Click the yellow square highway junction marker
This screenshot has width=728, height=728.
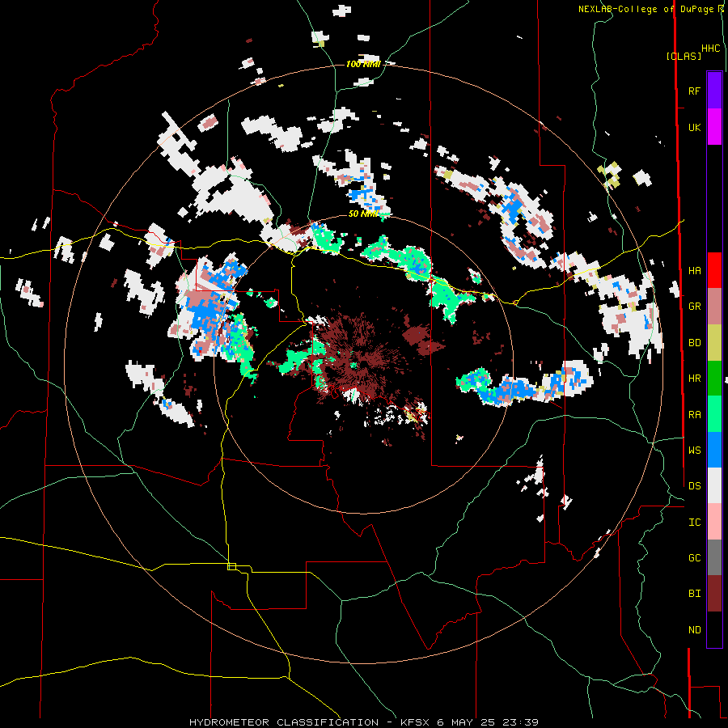click(x=231, y=566)
